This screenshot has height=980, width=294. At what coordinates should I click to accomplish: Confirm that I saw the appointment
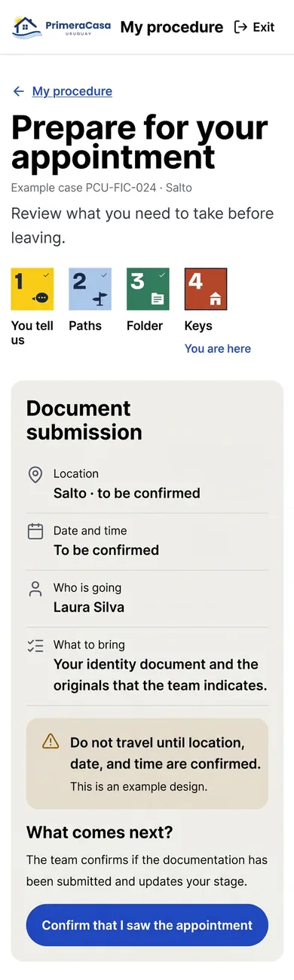tap(147, 925)
